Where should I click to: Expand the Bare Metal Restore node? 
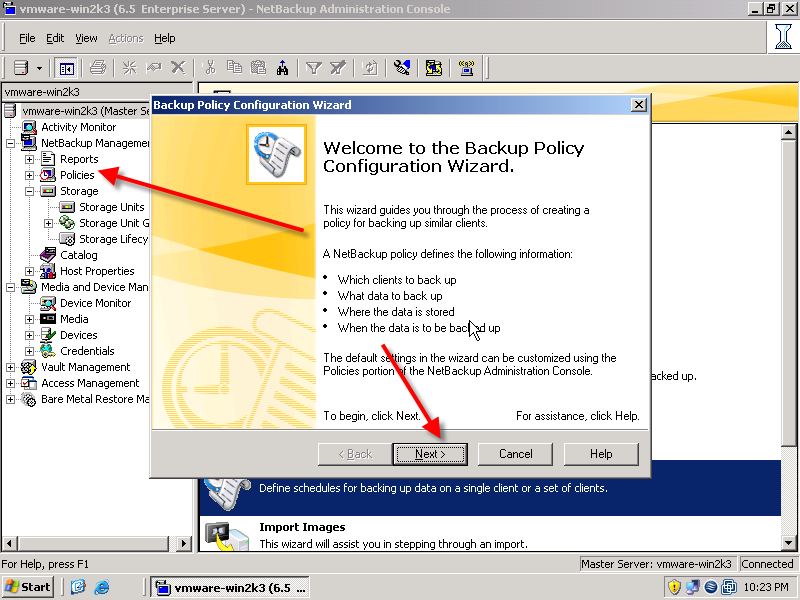[10, 399]
